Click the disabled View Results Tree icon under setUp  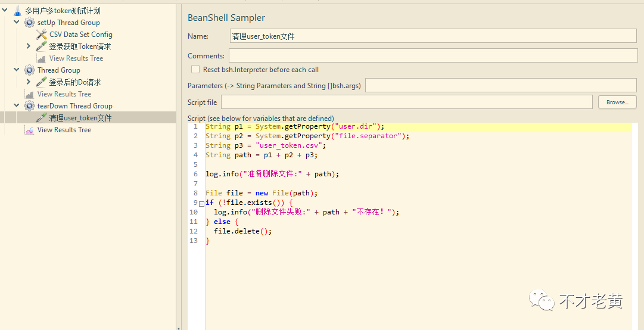click(42, 58)
